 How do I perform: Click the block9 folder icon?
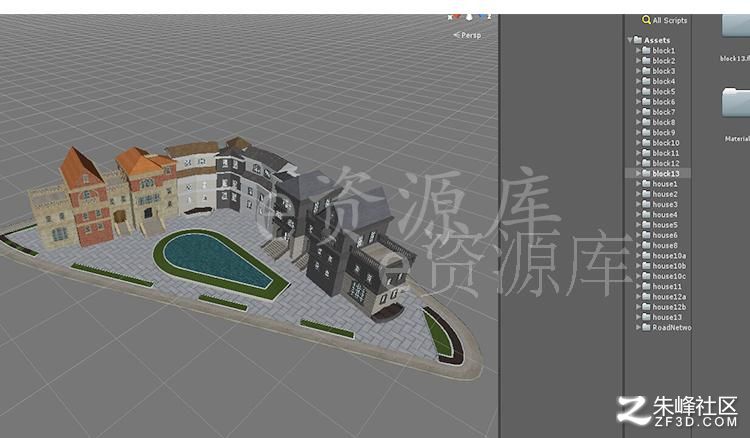(646, 132)
